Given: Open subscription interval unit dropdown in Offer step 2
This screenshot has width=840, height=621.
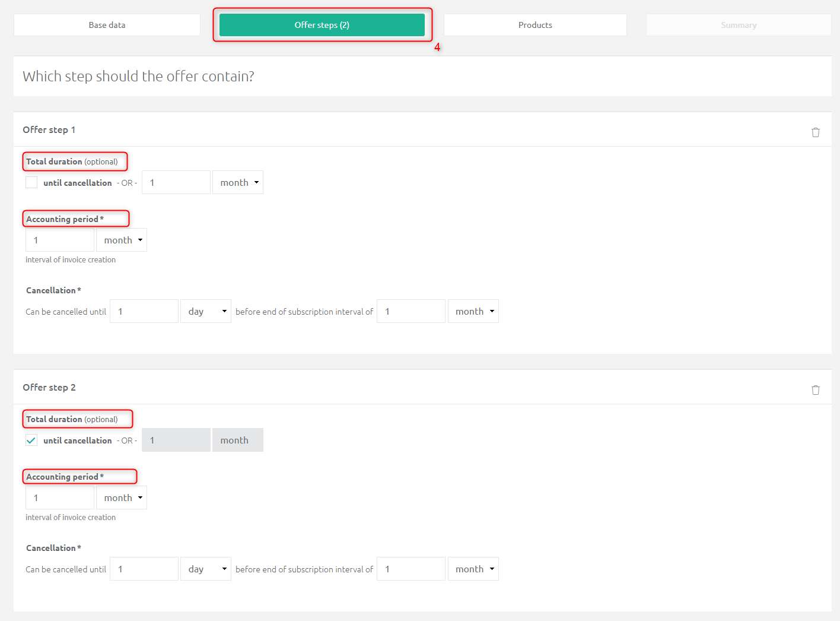Looking at the screenshot, I should (473, 569).
